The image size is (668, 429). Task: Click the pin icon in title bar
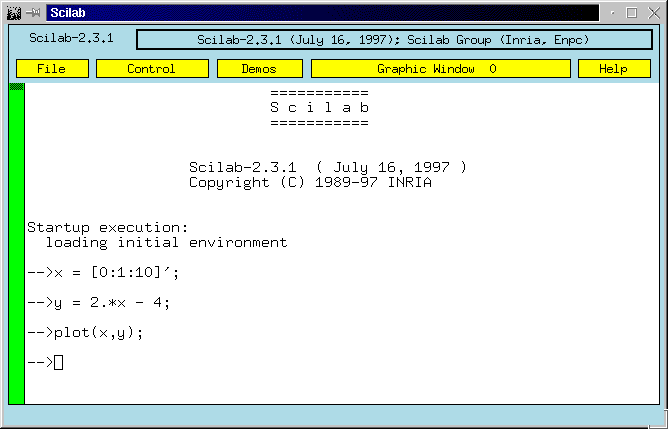click(33, 13)
